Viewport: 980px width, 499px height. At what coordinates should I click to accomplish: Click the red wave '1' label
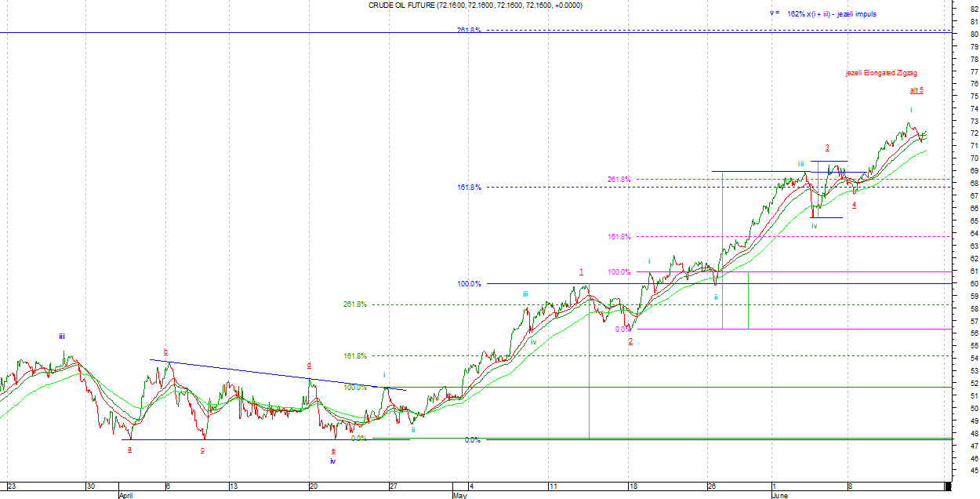click(x=581, y=272)
